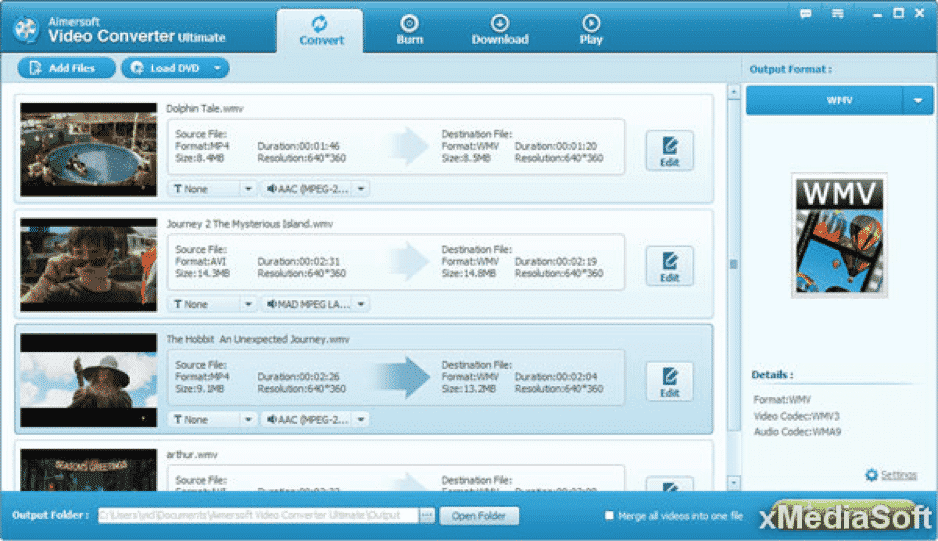
Task: Click the Open Folder button
Action: click(x=479, y=516)
